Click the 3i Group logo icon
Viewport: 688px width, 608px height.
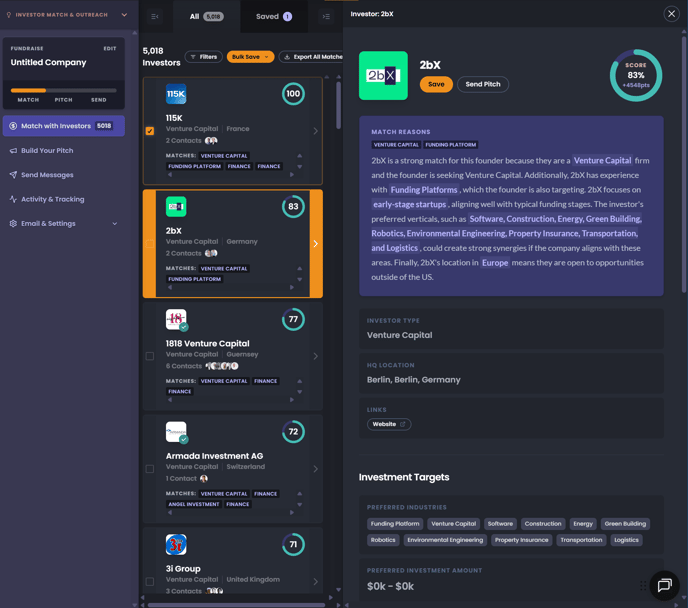176,545
